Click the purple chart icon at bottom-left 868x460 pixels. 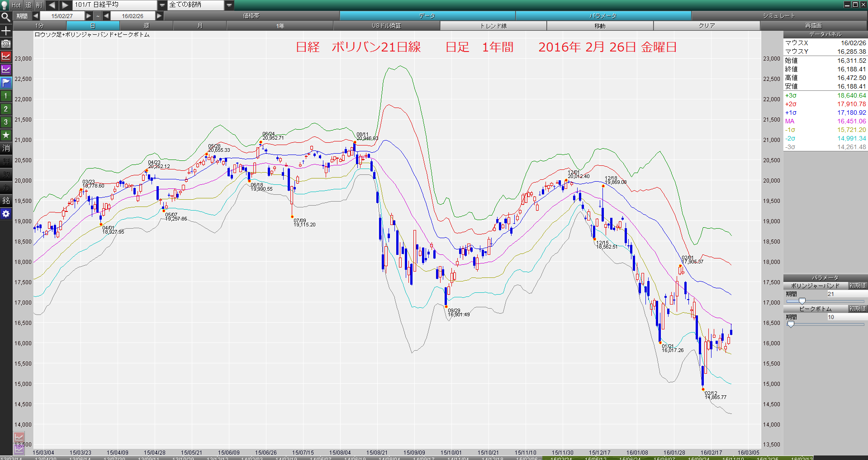coord(19,449)
